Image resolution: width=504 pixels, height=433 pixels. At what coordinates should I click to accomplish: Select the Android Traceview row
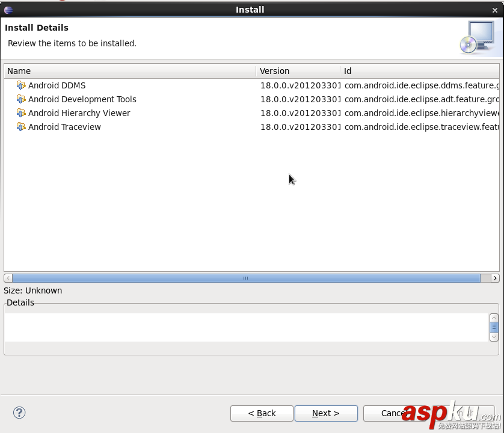(251, 127)
